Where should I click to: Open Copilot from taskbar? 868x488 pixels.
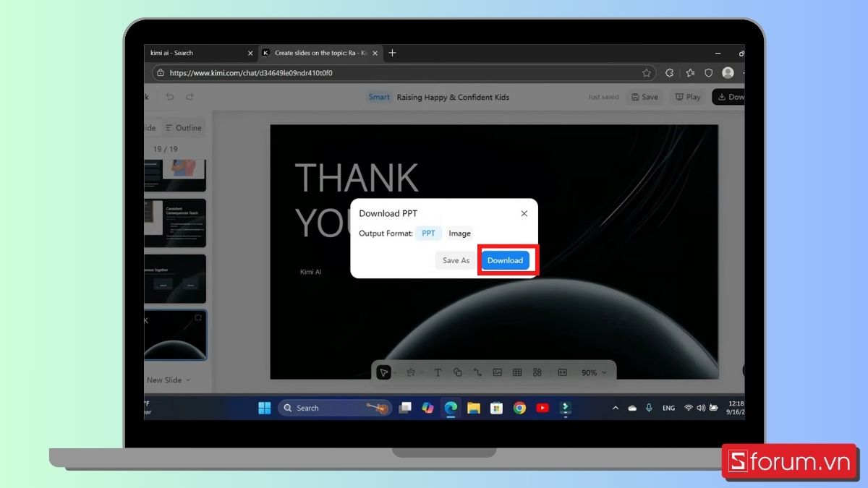point(428,408)
